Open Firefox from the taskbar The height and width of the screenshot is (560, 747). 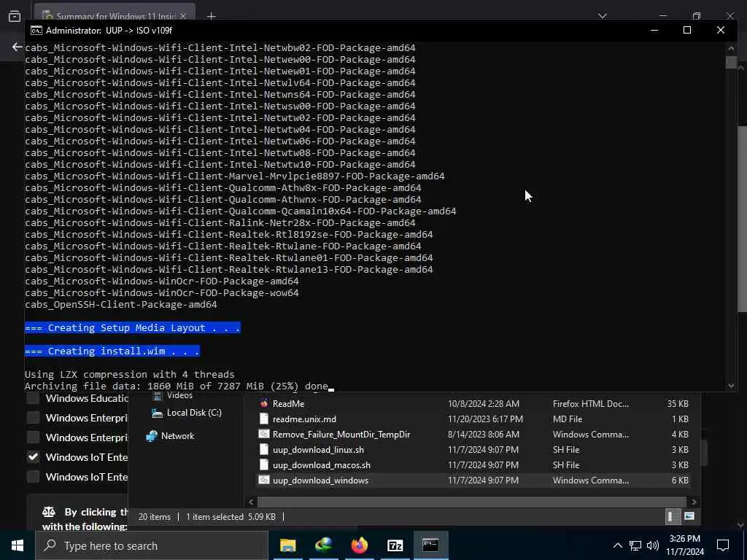359,545
